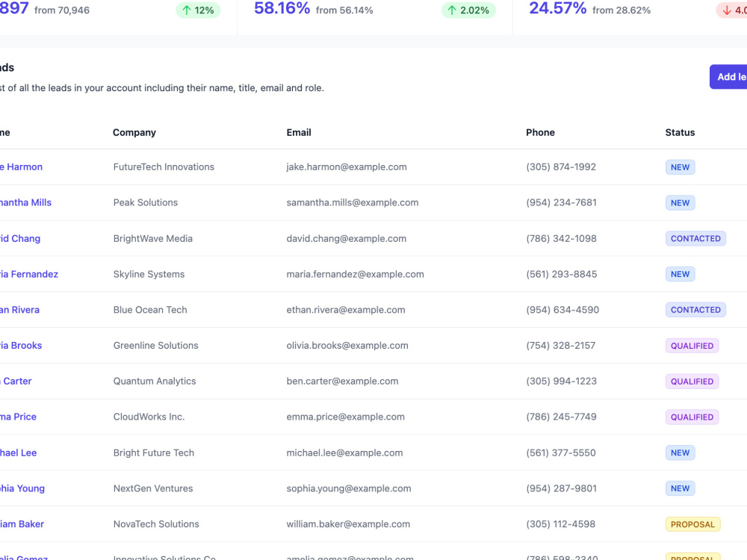Select phone number (954) 234-7681
Viewport: 747px width, 560px height.
pyautogui.click(x=561, y=202)
